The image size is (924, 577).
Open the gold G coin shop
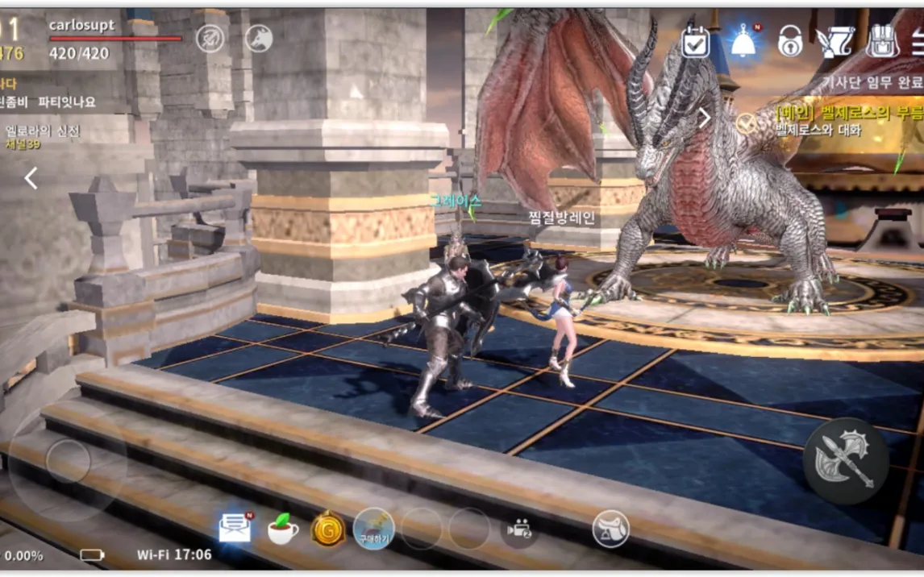coord(328,529)
